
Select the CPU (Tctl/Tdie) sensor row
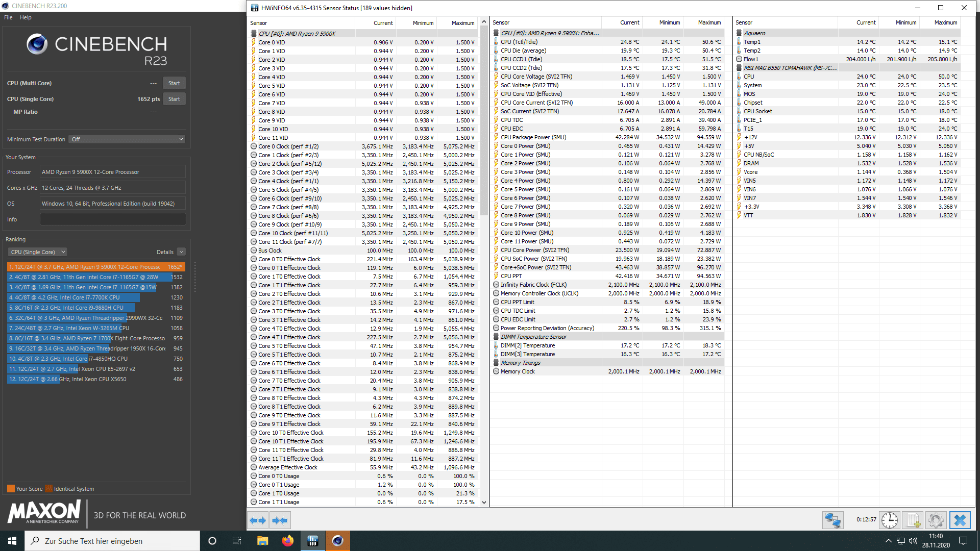pos(608,42)
